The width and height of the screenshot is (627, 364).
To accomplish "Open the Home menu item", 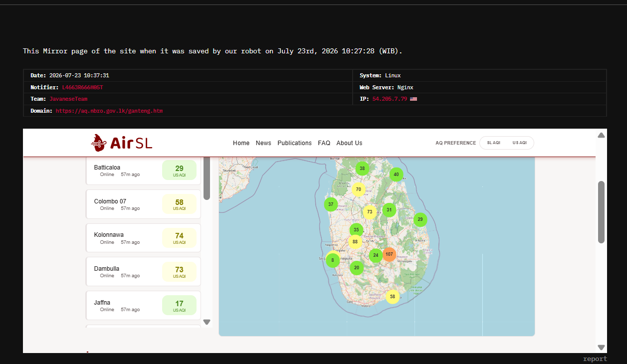I will tap(241, 143).
